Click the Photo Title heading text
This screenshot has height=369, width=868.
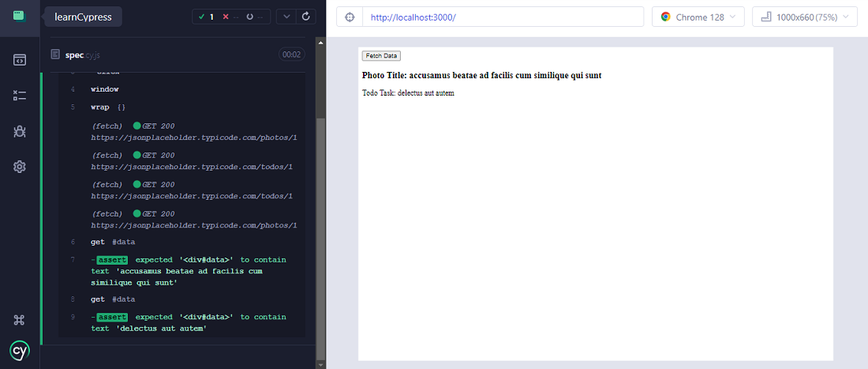tap(481, 75)
